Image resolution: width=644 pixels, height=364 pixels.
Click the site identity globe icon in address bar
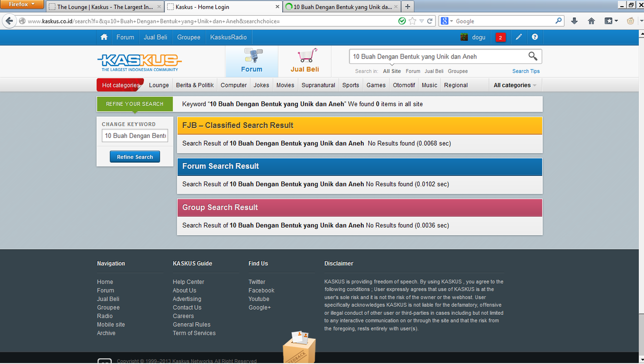click(22, 21)
